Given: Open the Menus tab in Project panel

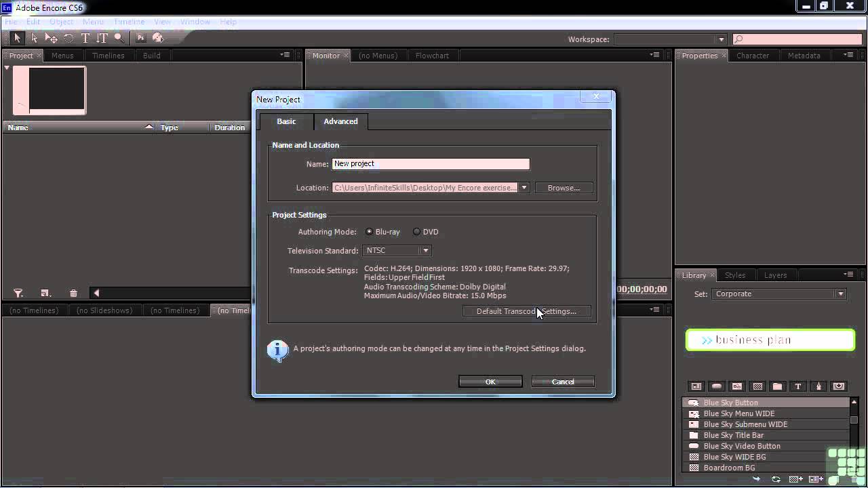Looking at the screenshot, I should [62, 56].
